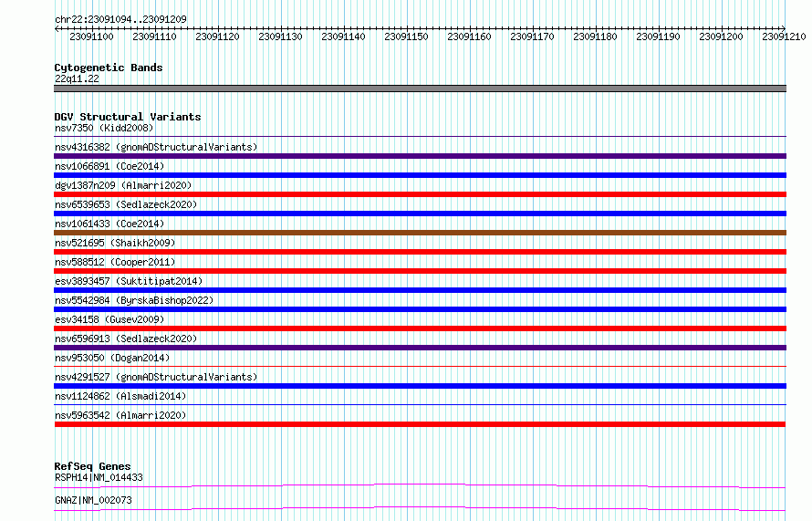812x521 pixels.
Task: Click the purple nsv4316382 feature bar
Action: tap(420, 156)
